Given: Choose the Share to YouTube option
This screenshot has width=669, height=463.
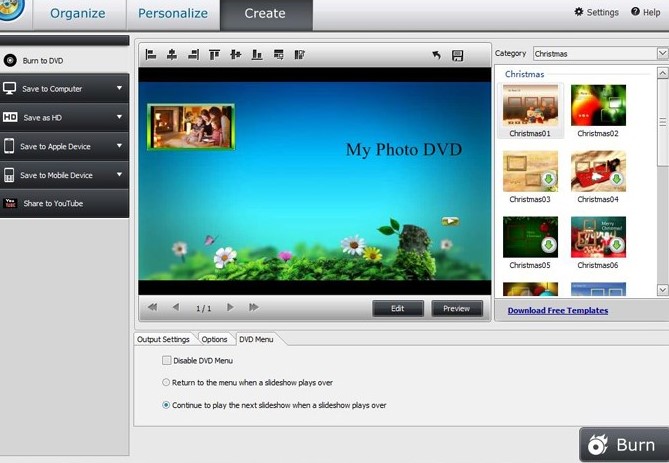Looking at the screenshot, I should click(64, 204).
